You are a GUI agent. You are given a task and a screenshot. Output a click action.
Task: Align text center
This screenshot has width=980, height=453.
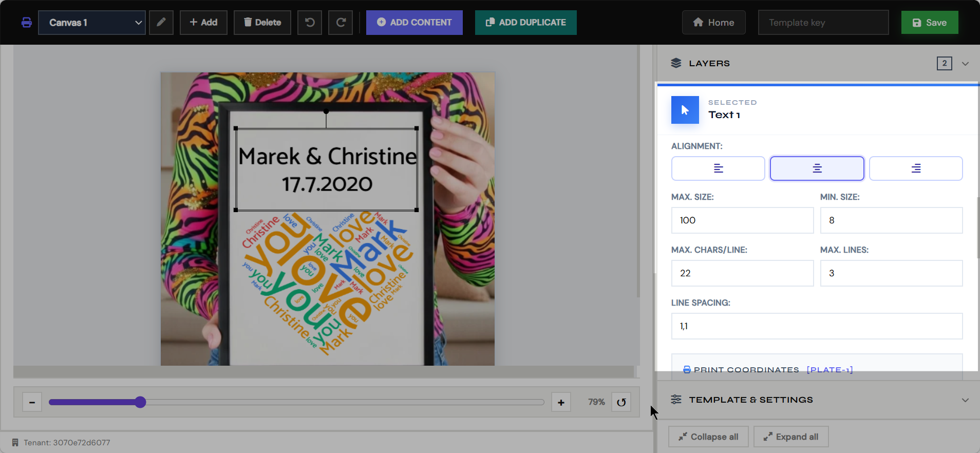[x=817, y=168]
